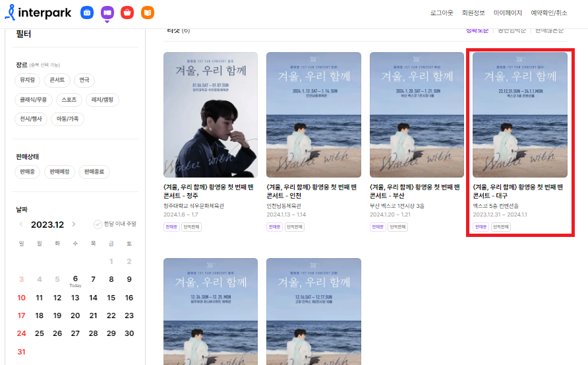Toggle the 연극 genre filter

[84, 80]
